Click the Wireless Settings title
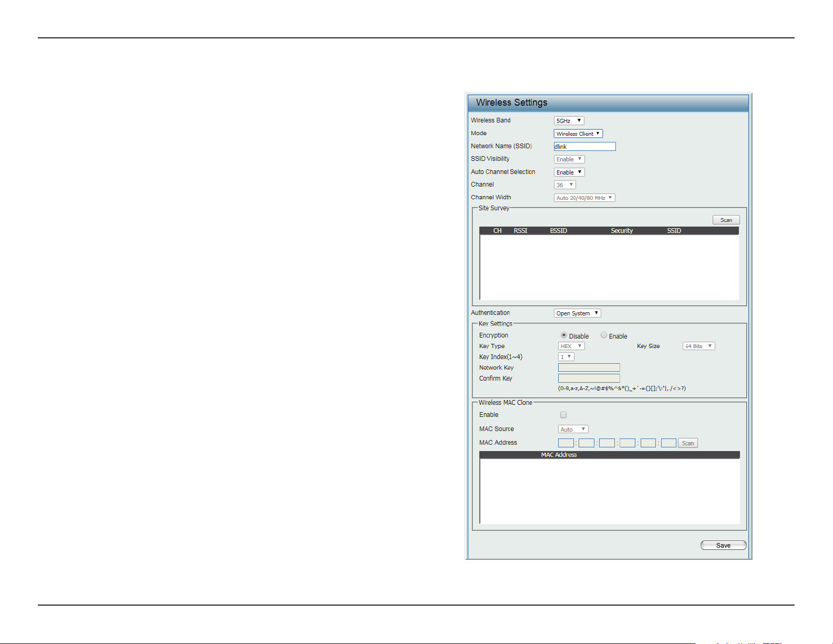 click(x=511, y=103)
